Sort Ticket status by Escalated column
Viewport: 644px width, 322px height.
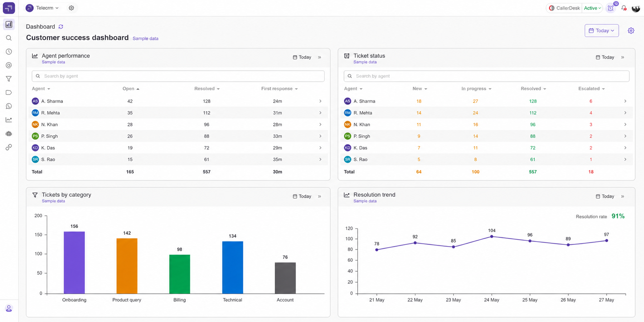click(591, 89)
